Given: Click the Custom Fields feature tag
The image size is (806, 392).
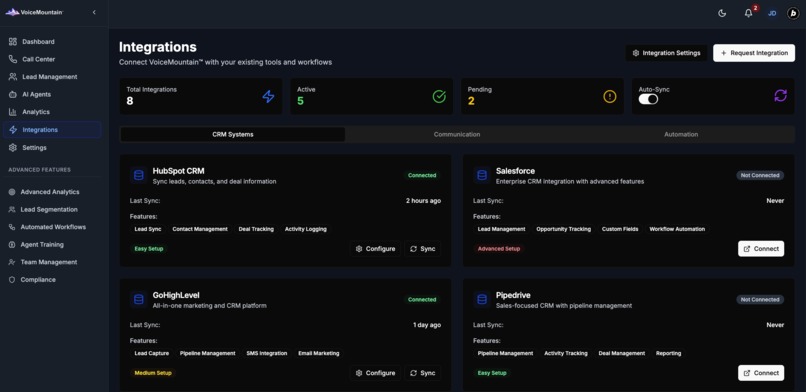Looking at the screenshot, I should 620,229.
